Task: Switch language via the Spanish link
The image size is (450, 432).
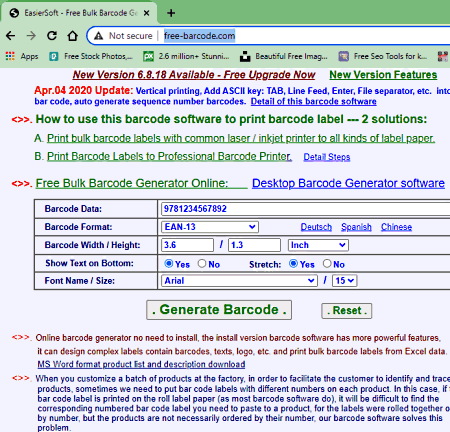Action: tap(356, 227)
